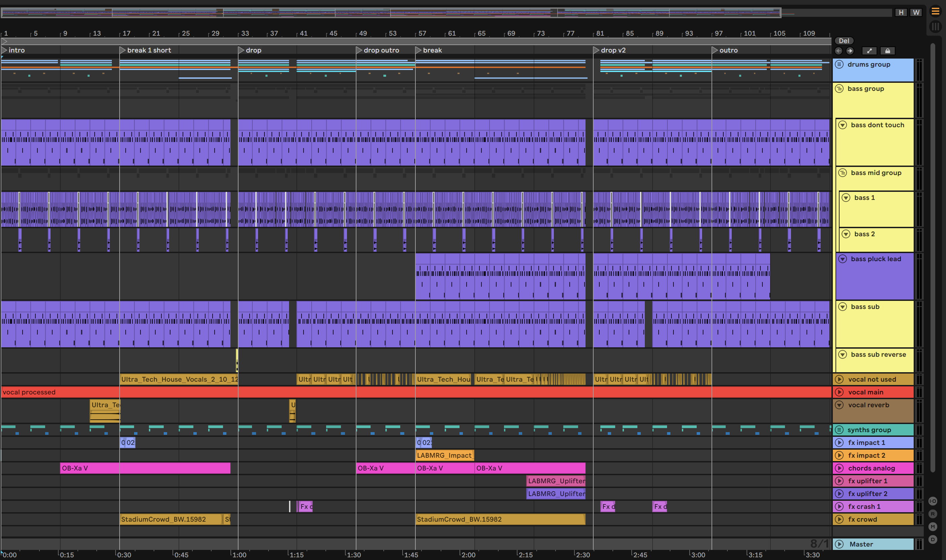Fold the bass dont touch track

pos(843,125)
